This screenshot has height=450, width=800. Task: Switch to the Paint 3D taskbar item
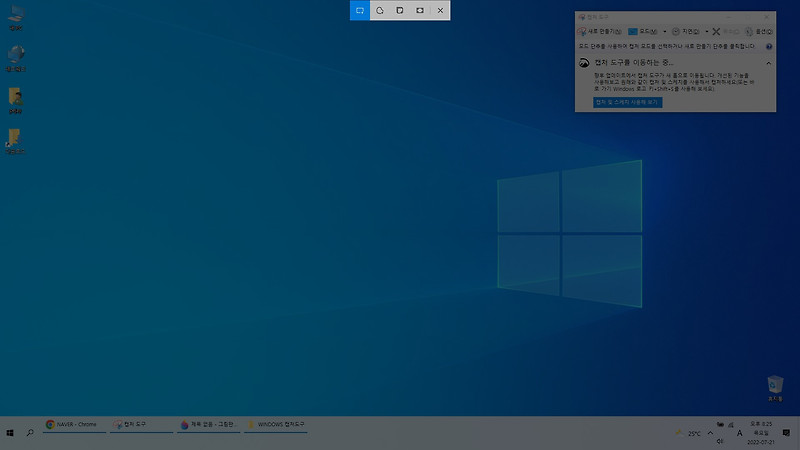[x=209, y=424]
